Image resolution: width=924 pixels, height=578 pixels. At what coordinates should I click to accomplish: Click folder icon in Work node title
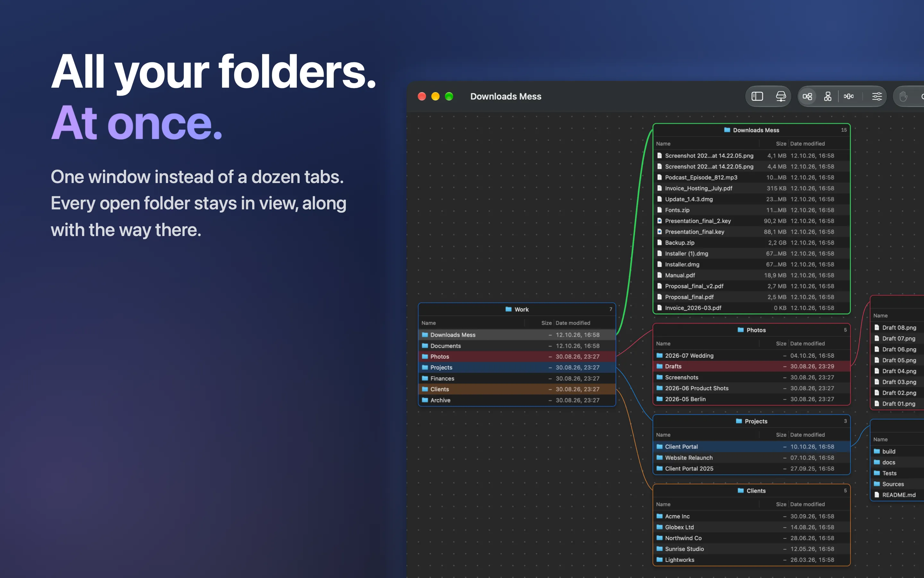(509, 309)
